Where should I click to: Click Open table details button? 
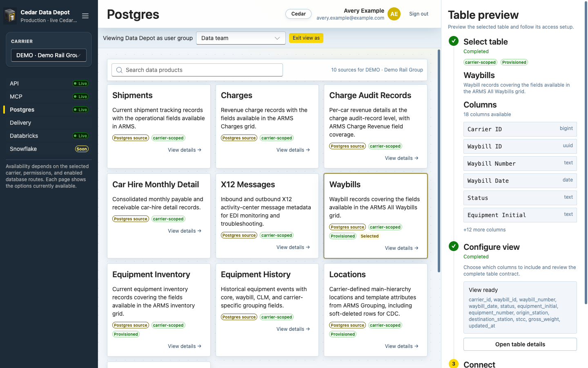(x=520, y=344)
